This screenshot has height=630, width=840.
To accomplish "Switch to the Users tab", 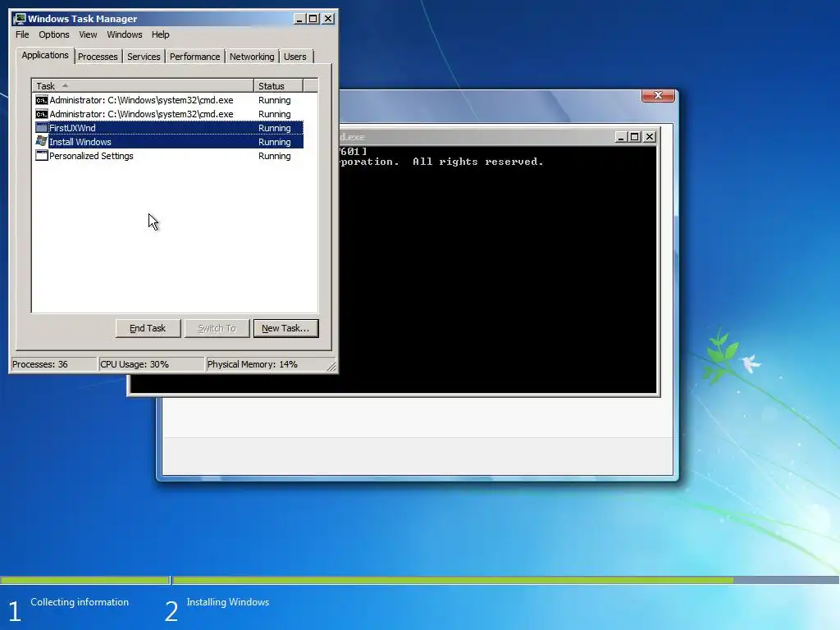I will (x=295, y=57).
